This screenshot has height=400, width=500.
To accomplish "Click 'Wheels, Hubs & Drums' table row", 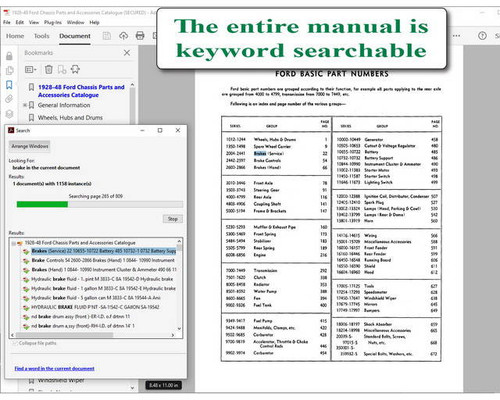I will point(277,139).
